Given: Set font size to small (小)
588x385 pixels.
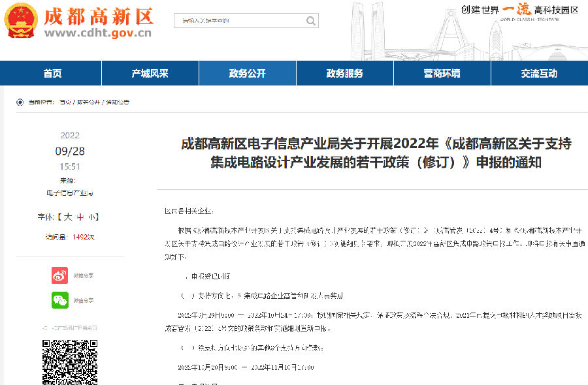Looking at the screenshot, I should pos(92,217).
